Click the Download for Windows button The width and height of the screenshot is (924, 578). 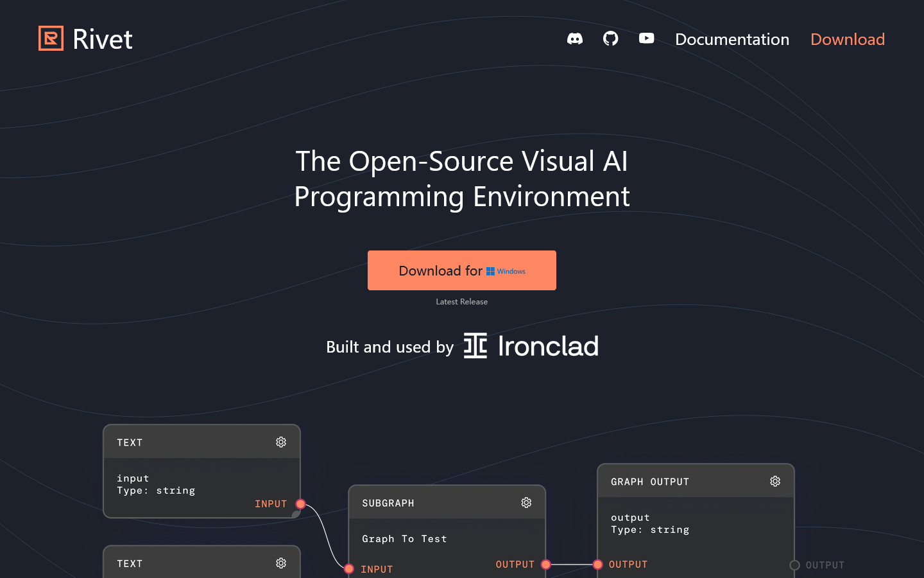pyautogui.click(x=462, y=270)
